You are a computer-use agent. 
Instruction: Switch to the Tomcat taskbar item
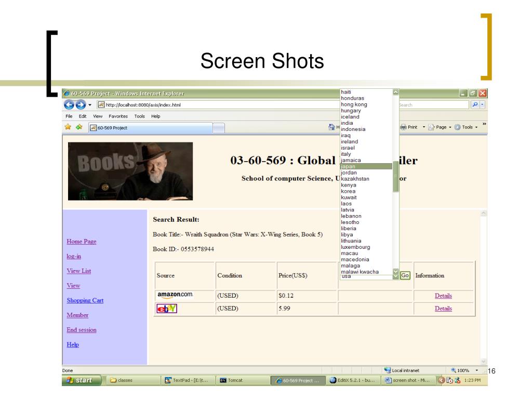click(x=243, y=380)
